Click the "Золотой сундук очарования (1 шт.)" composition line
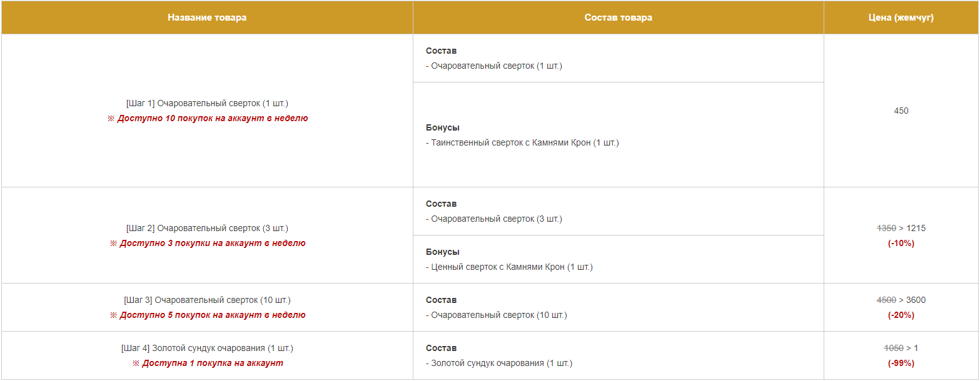This screenshot has width=980, height=381. click(500, 363)
